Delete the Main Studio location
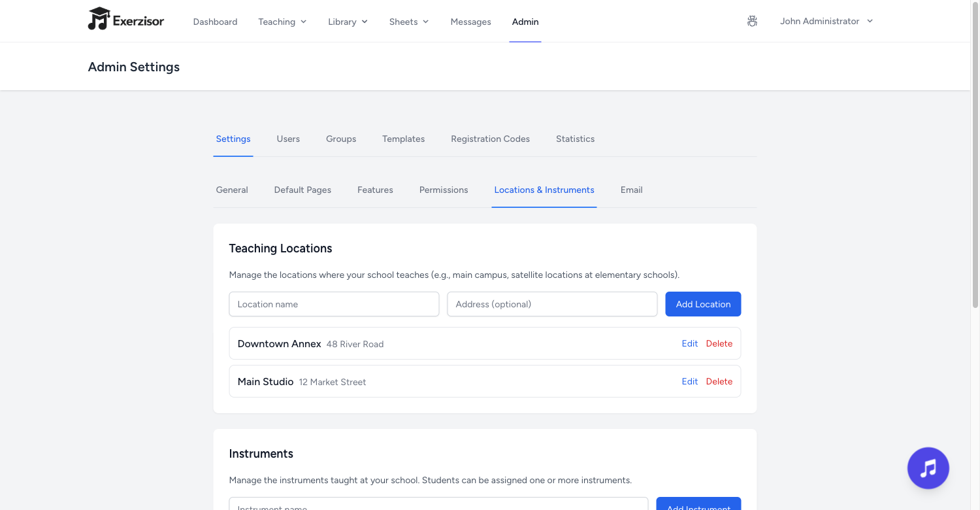 coord(719,381)
